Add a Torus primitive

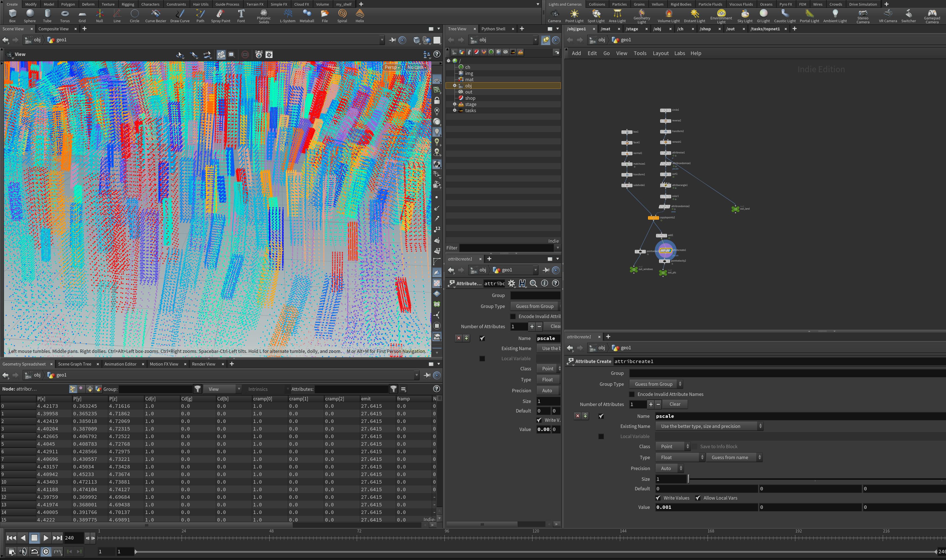65,16
